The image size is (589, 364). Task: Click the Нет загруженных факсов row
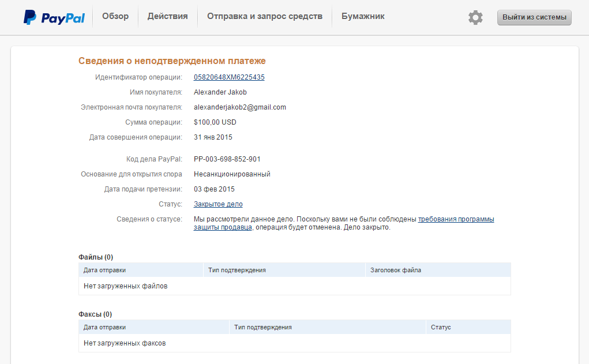(294, 343)
